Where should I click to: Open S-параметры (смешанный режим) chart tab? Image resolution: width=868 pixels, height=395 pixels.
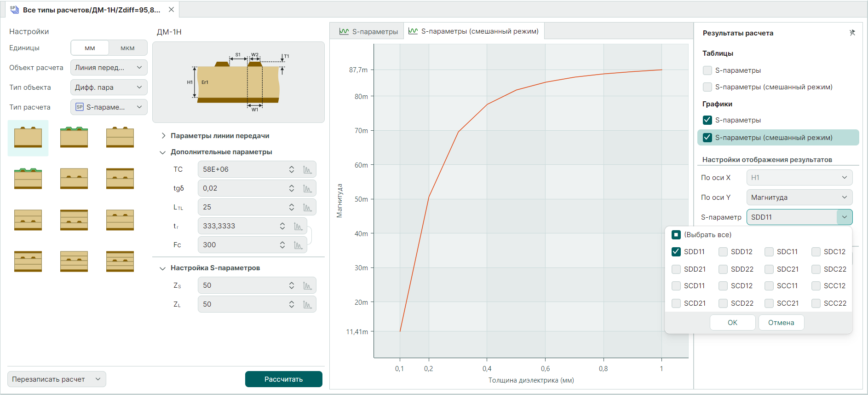click(474, 31)
